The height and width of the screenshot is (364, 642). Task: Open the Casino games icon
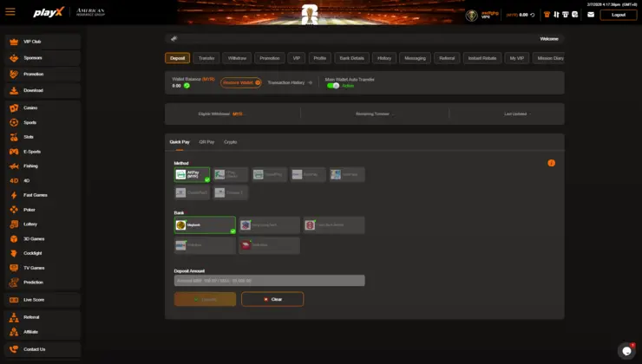pyautogui.click(x=14, y=108)
